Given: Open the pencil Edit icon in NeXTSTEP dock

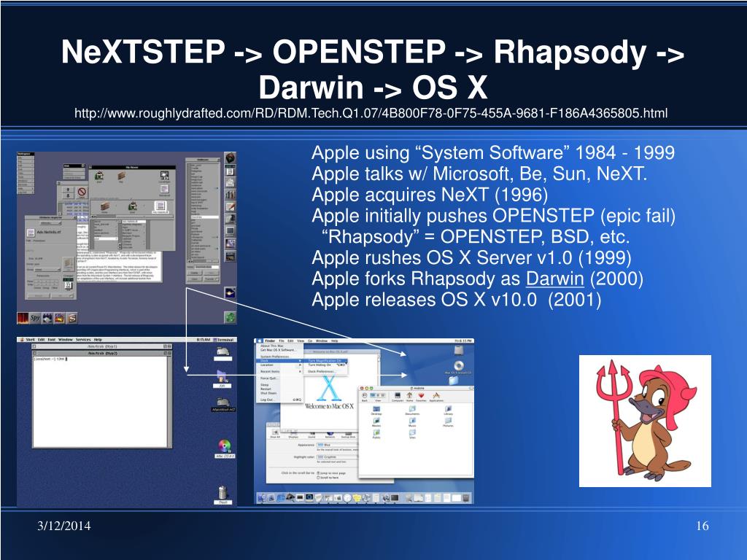Looking at the screenshot, I should 230,207.
